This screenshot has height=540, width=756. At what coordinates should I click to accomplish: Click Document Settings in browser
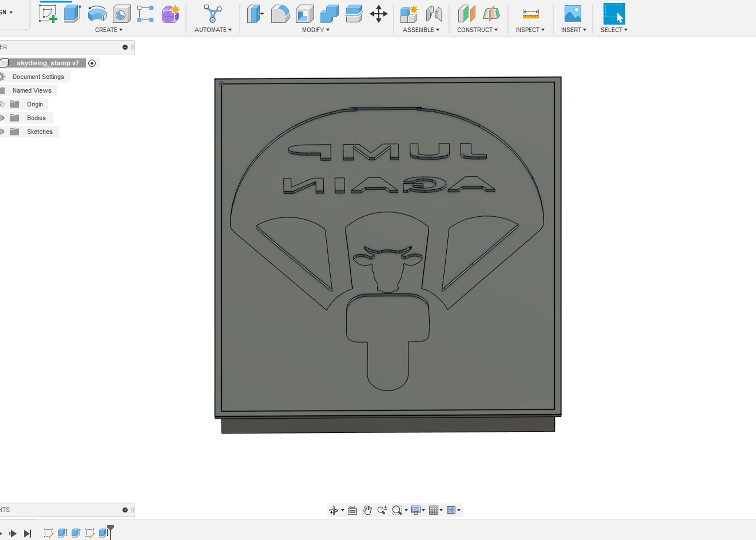(38, 77)
